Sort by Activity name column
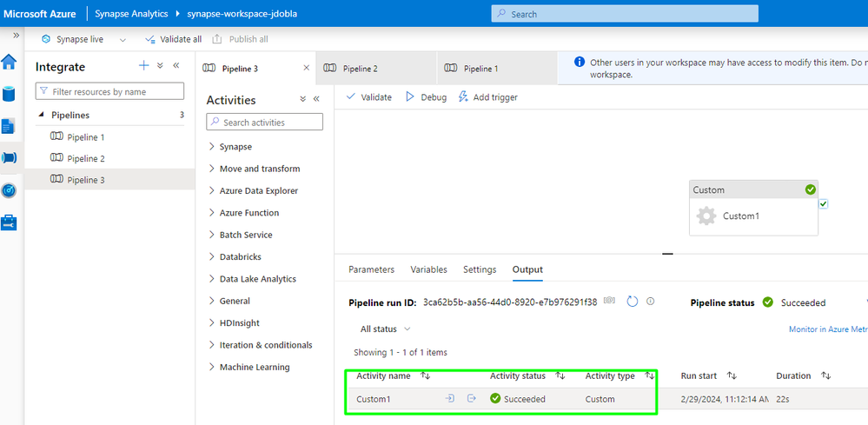 [426, 375]
